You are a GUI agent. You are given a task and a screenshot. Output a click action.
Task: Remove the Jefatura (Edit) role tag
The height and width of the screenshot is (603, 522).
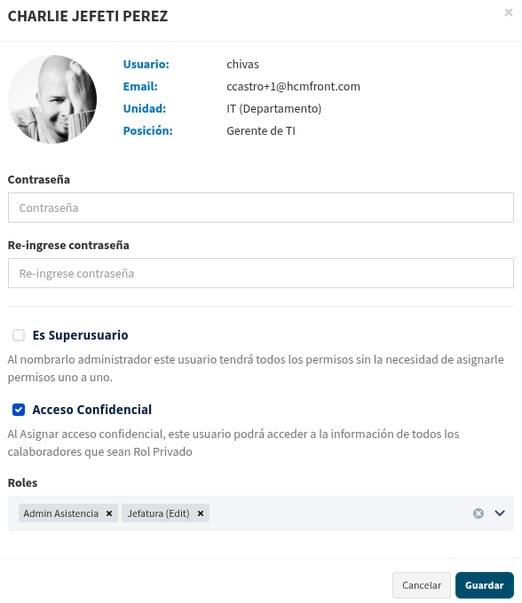point(200,513)
